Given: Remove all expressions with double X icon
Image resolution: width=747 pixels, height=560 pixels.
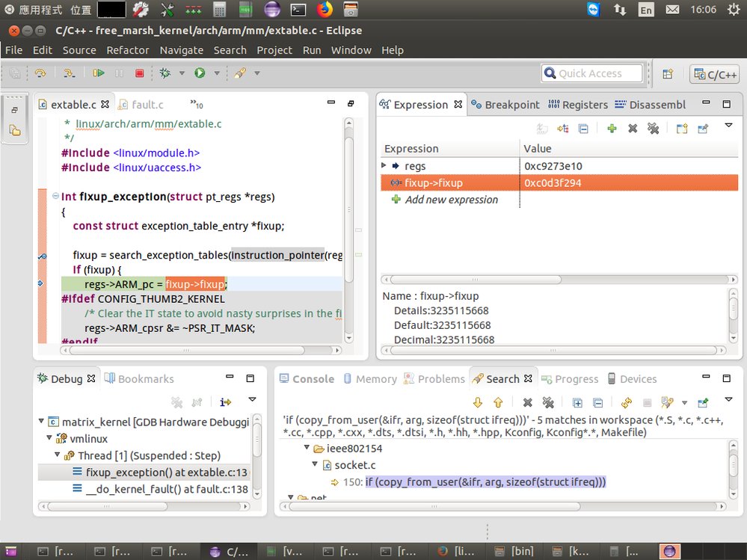Looking at the screenshot, I should (653, 128).
